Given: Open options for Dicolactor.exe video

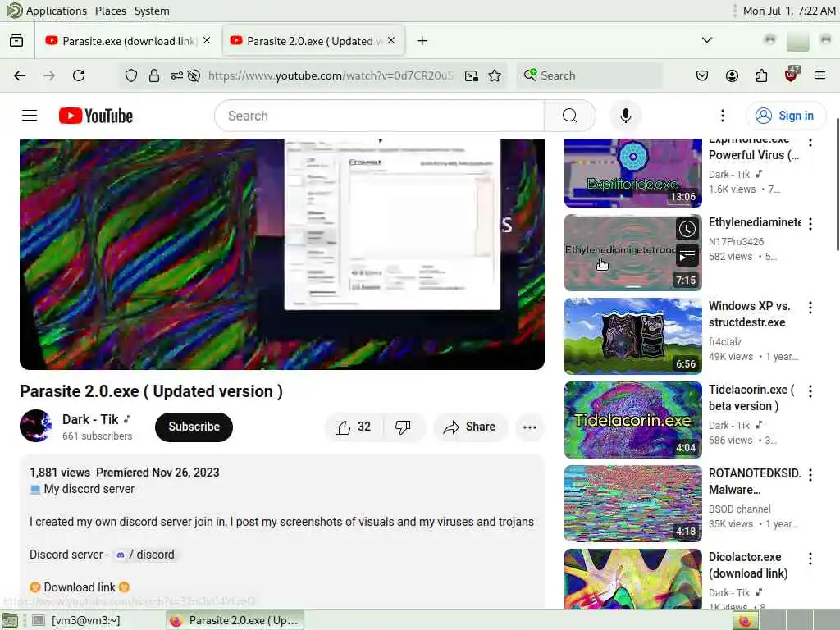Looking at the screenshot, I should point(810,558).
